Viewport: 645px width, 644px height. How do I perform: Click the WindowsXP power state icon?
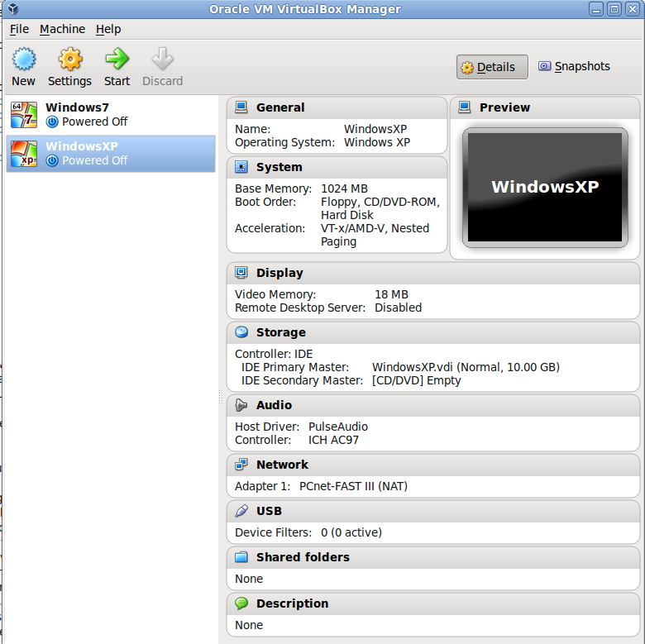(x=52, y=160)
